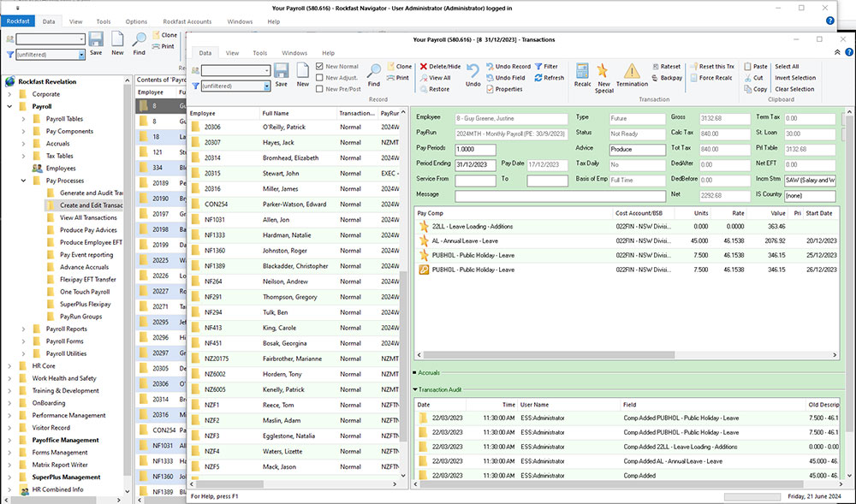Viewport: 856px width, 504px height.
Task: Click Undo Field
Action: coord(506,78)
